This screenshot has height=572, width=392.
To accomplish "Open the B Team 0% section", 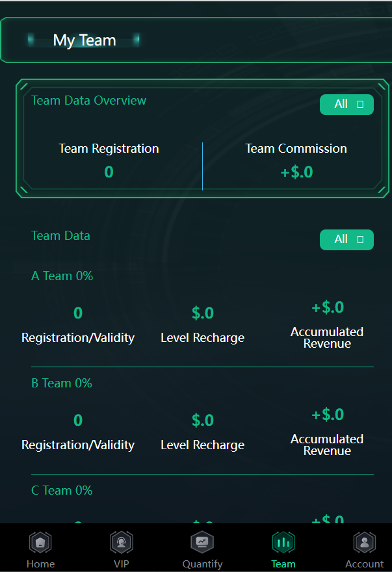I will pyautogui.click(x=62, y=383).
